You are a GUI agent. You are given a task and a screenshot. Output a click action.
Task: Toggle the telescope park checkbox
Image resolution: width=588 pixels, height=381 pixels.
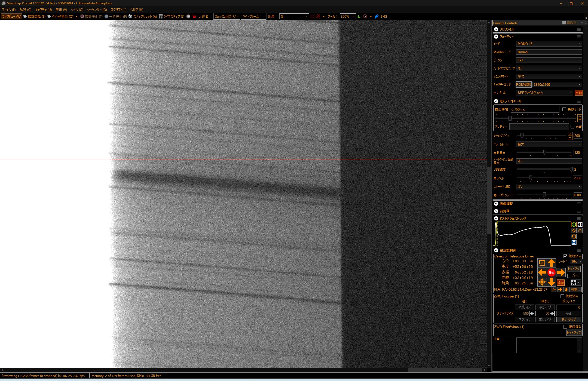569,276
